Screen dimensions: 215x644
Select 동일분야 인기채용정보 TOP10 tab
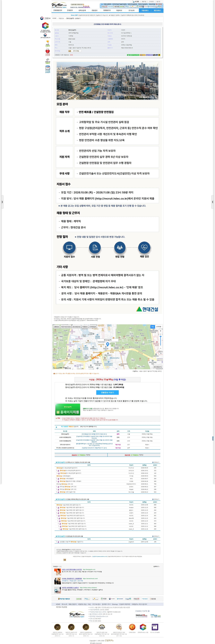pos(81,455)
